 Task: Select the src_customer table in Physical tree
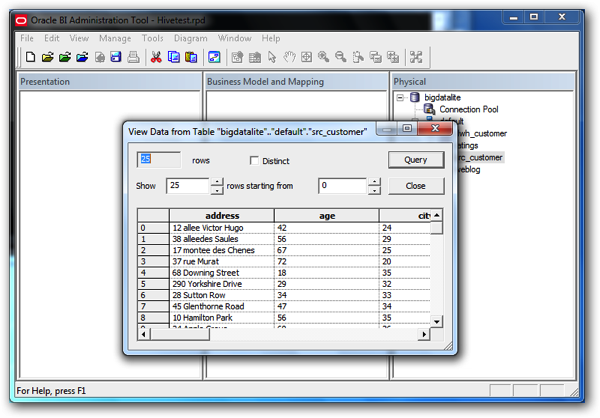coord(481,157)
